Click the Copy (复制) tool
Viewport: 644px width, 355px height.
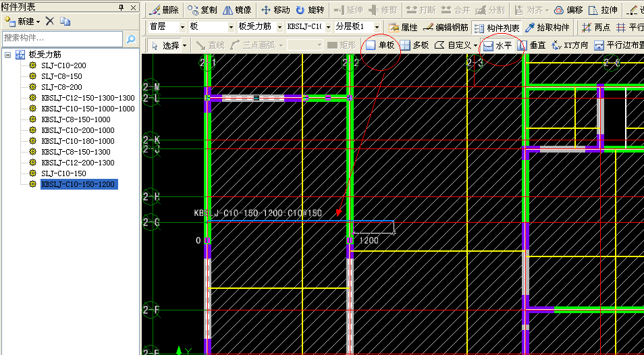coord(202,10)
